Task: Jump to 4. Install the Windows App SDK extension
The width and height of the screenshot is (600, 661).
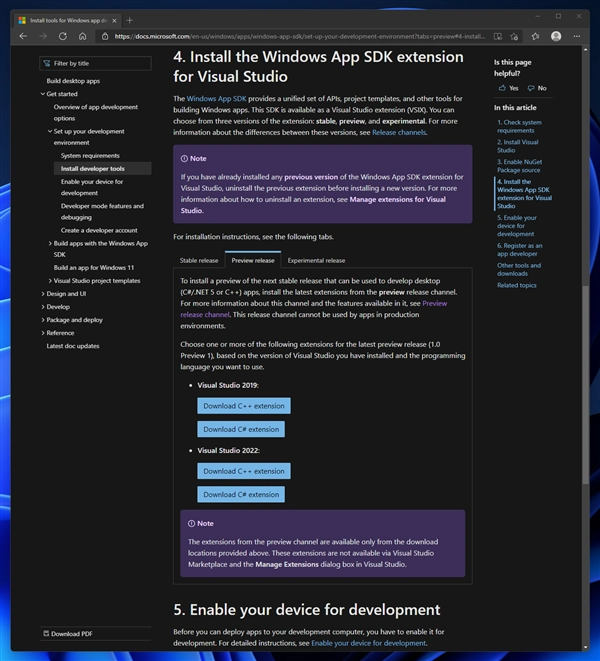Action: 524,194
